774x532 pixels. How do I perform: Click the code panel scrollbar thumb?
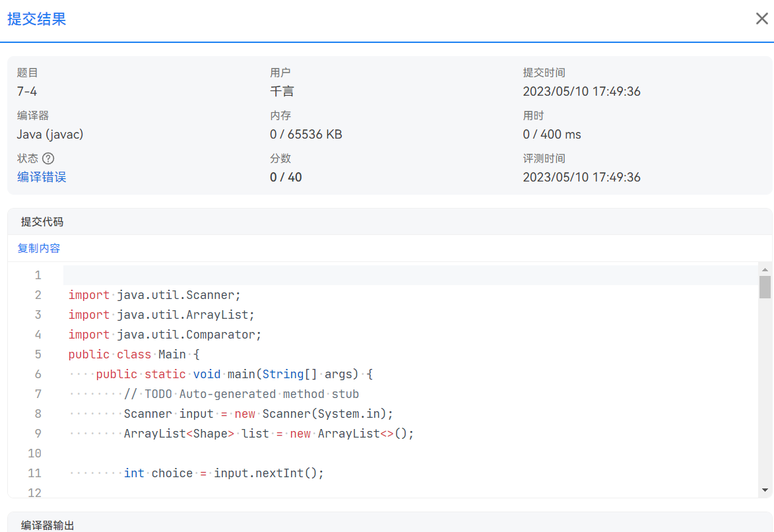point(765,287)
